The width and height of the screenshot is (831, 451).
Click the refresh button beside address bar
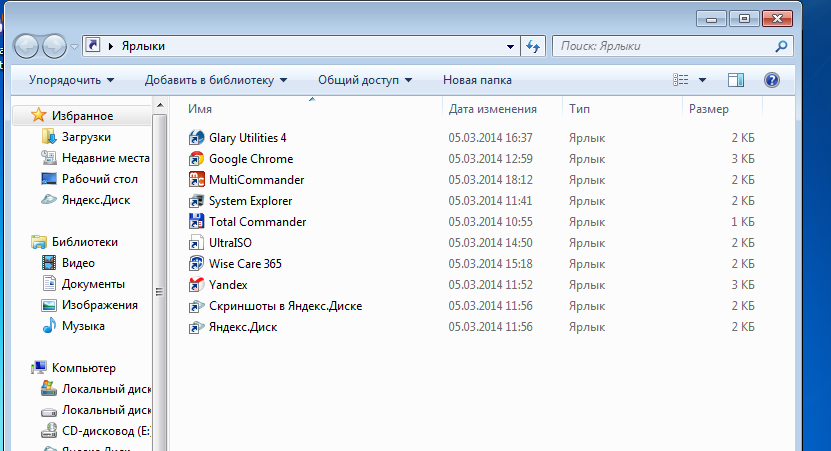pos(533,47)
